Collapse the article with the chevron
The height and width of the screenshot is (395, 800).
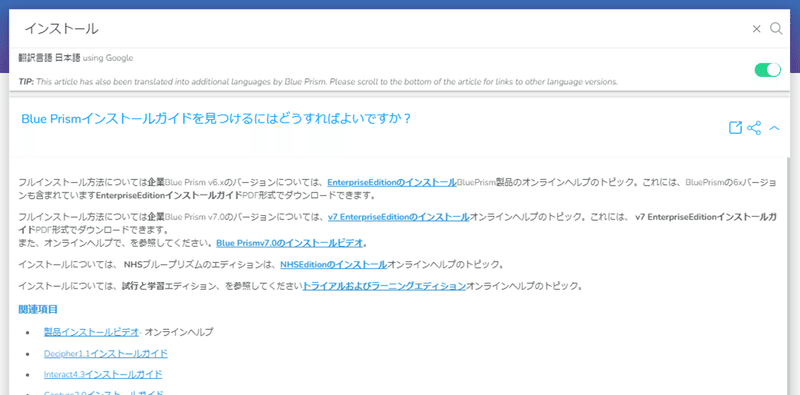[774, 128]
